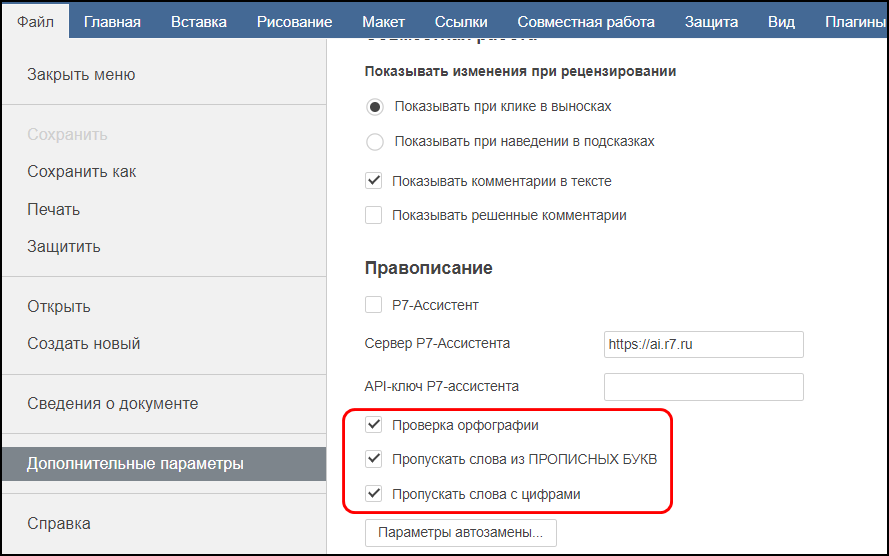Open Параметры автозамены... button
This screenshot has height=556, width=889.
click(x=460, y=533)
